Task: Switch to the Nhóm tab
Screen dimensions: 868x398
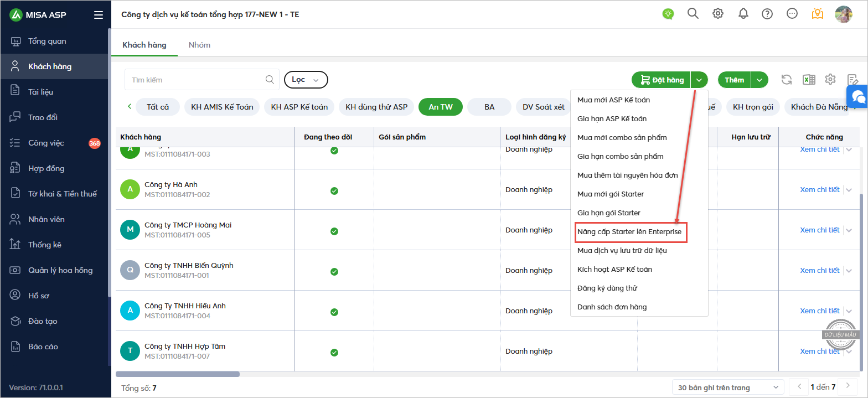Action: click(199, 45)
